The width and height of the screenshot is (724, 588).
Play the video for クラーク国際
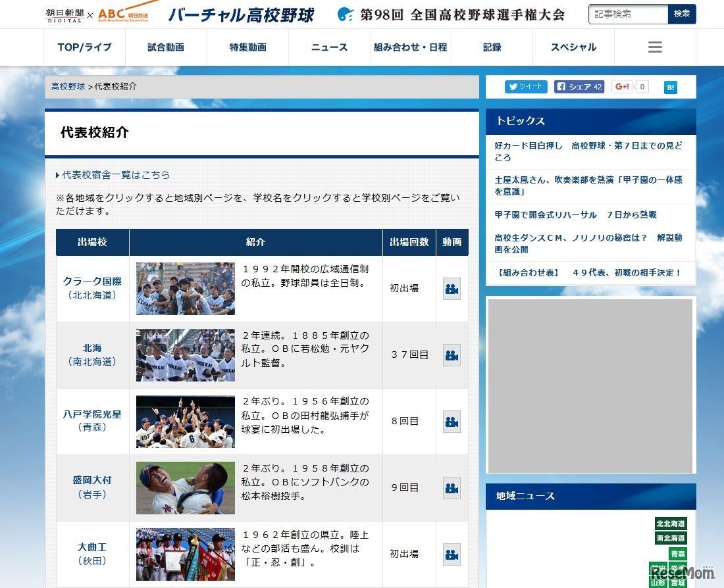click(x=452, y=289)
